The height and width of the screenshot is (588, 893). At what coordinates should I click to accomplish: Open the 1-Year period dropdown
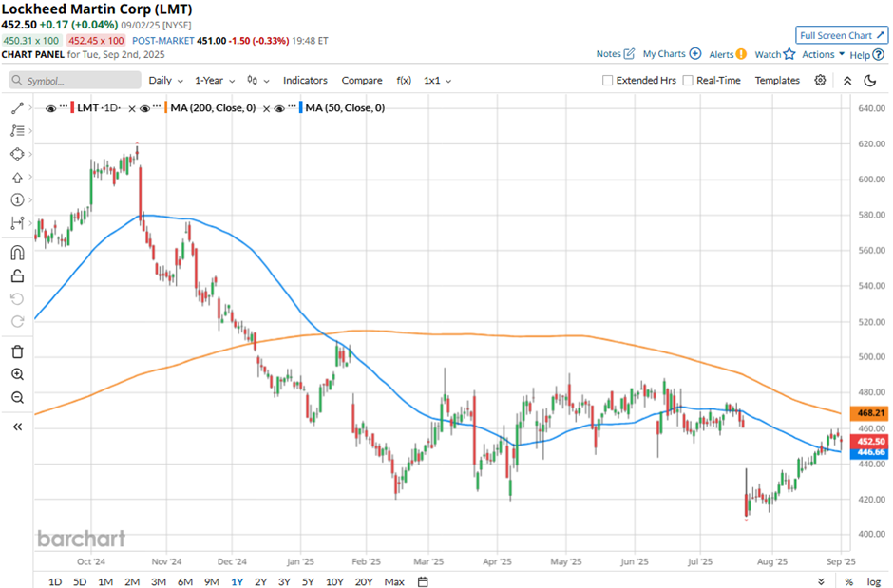point(215,80)
